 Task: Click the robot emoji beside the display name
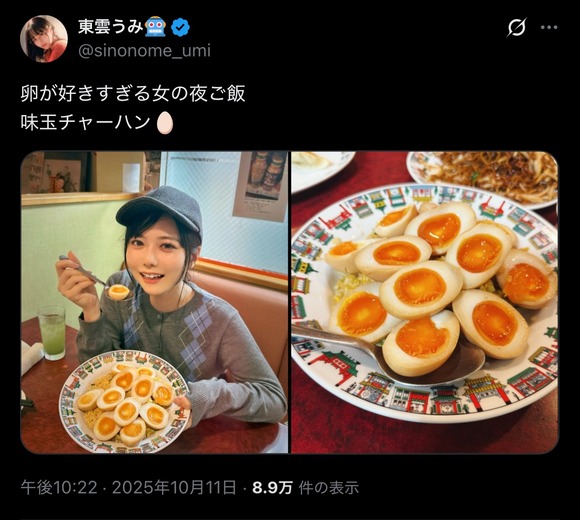click(156, 27)
